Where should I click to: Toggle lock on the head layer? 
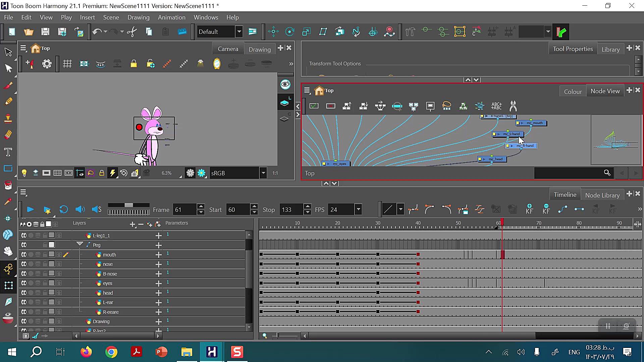(45, 293)
